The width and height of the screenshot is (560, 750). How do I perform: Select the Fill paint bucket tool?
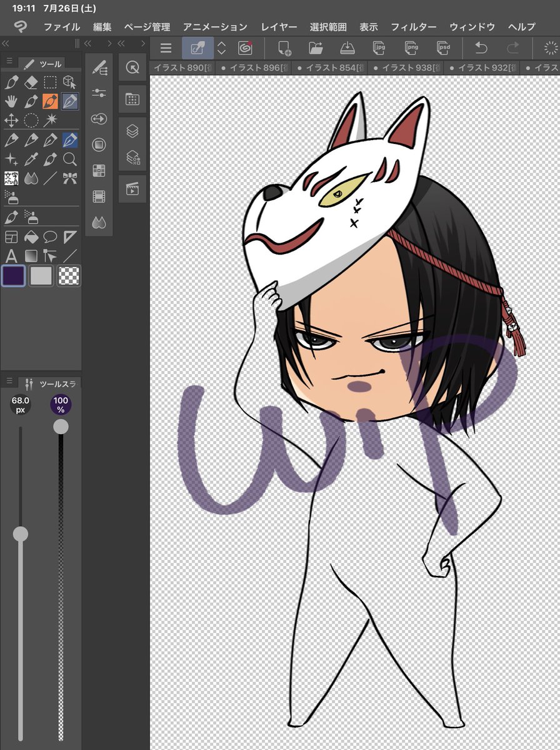[31, 237]
